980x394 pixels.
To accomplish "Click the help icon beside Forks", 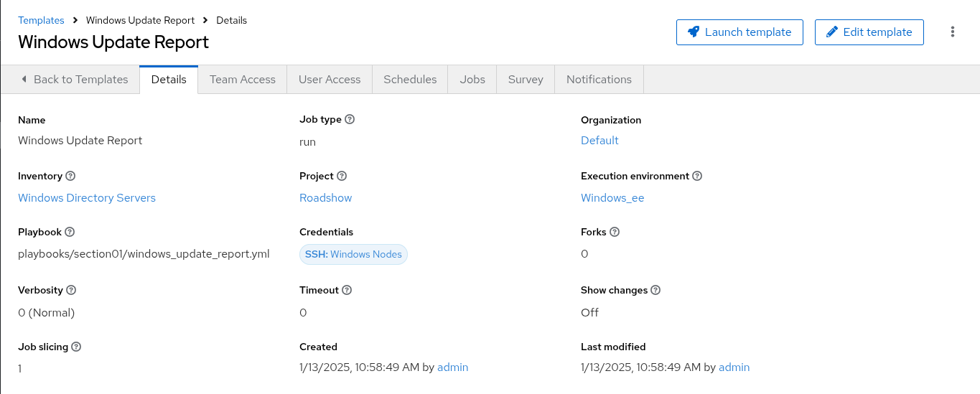I will 615,232.
